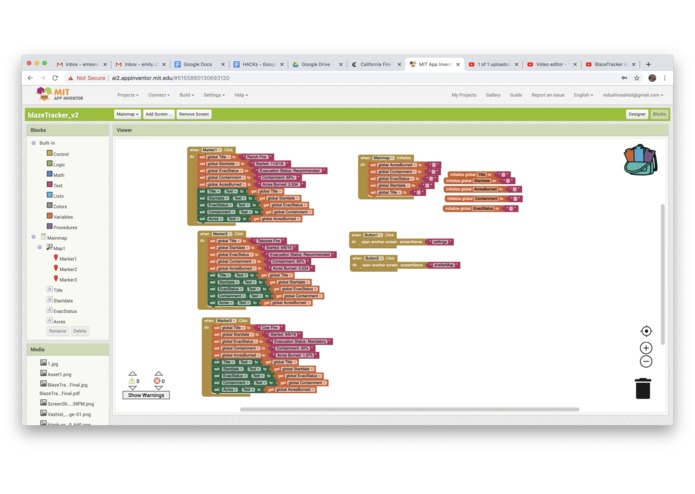
Task: Click the viewer horizontal scrollbar
Action: tap(410, 409)
